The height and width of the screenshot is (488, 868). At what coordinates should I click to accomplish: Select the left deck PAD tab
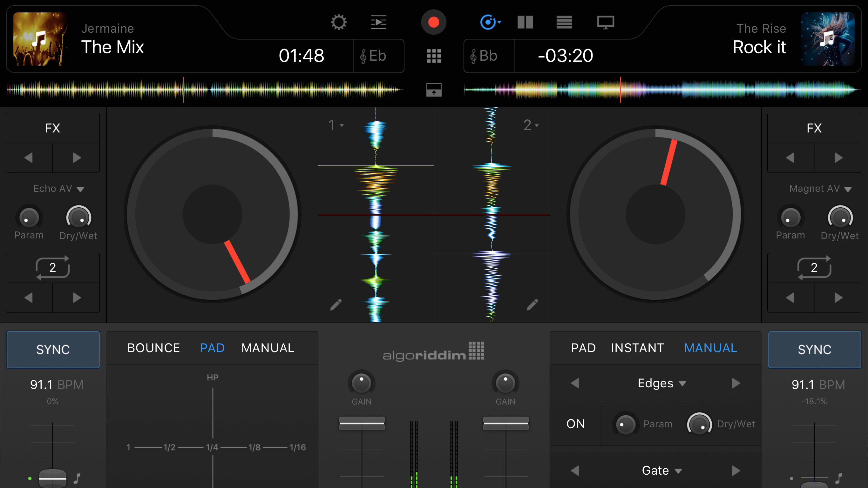212,348
